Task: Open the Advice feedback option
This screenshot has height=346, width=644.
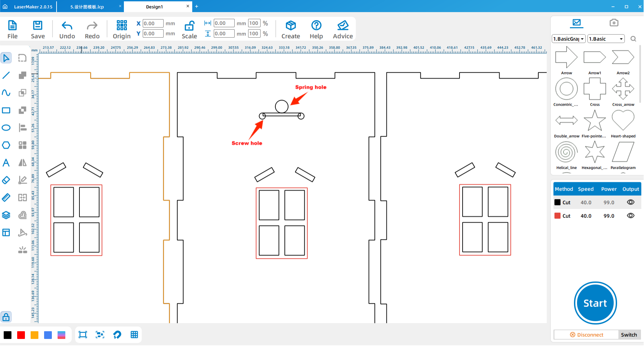Action: [x=343, y=30]
